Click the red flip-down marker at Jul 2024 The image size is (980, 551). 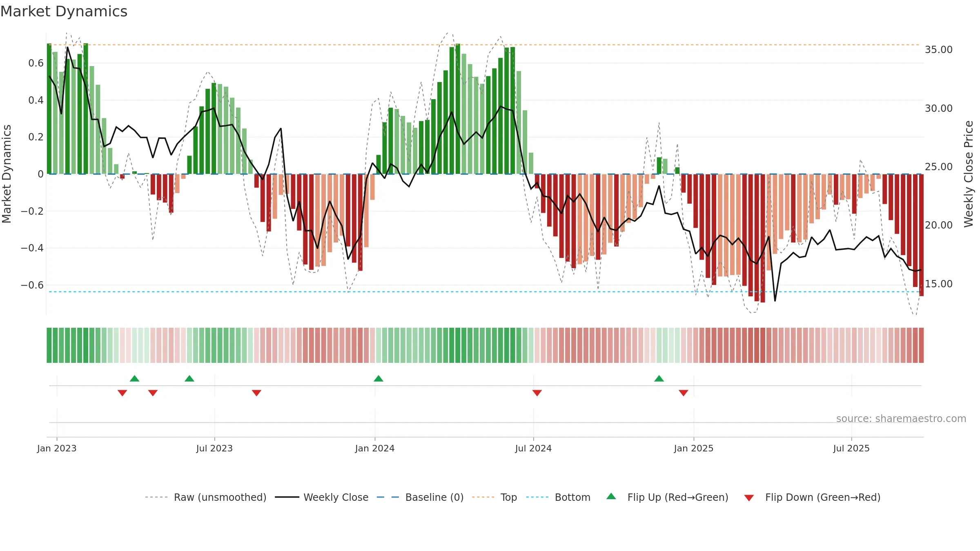tap(537, 393)
